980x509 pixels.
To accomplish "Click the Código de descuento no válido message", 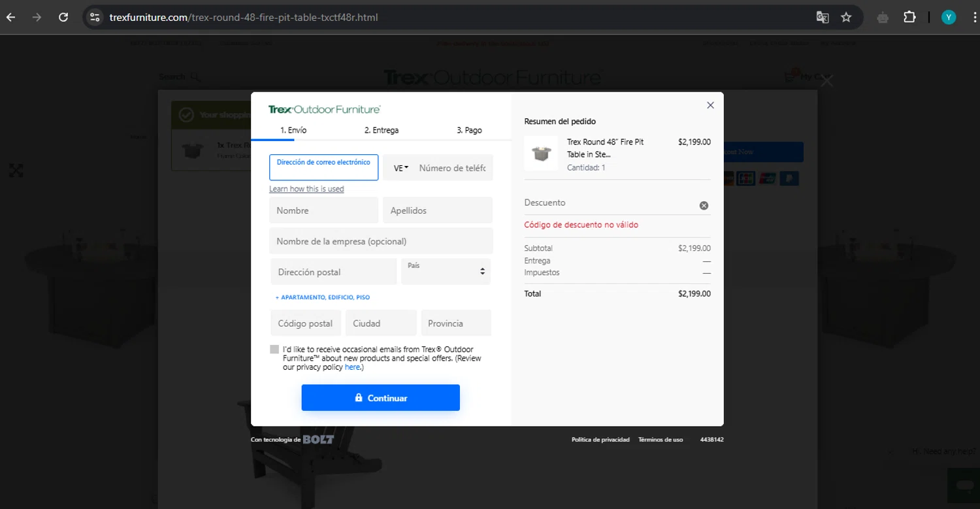I will 581,225.
